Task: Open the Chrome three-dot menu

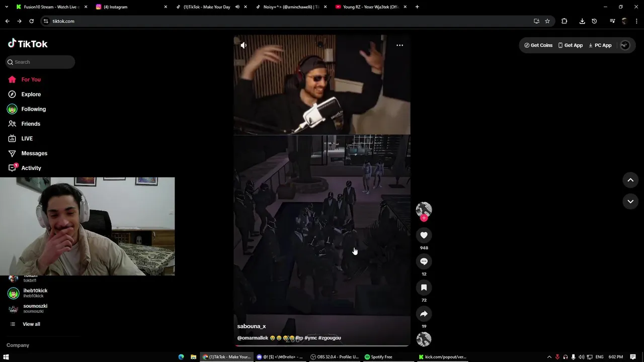Action: [637, 21]
